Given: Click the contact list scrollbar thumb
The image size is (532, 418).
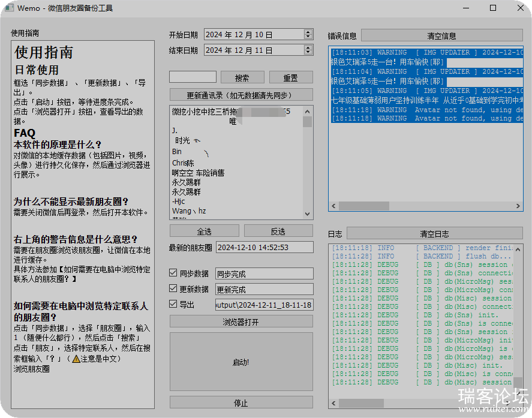Looking at the screenshot, I should click(308, 122).
